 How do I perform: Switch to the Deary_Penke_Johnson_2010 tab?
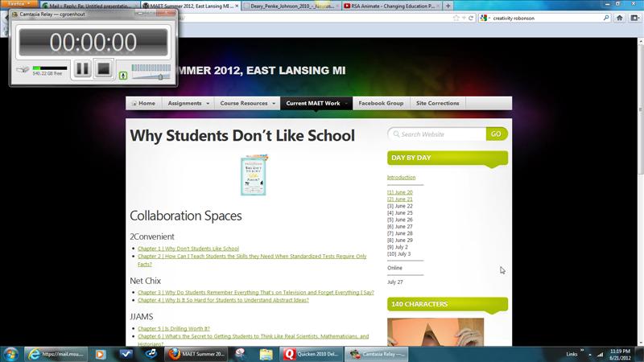[291, 6]
